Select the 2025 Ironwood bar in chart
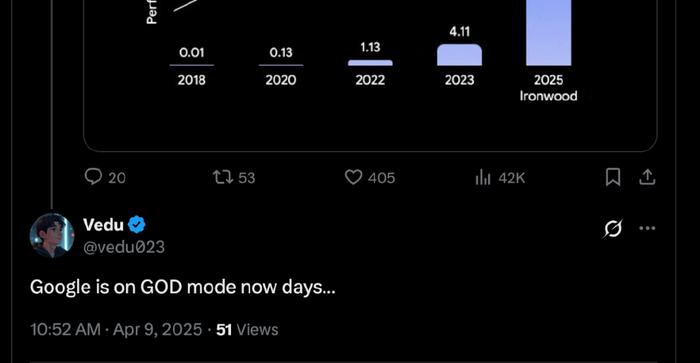The width and height of the screenshot is (700, 363). pyautogui.click(x=549, y=33)
